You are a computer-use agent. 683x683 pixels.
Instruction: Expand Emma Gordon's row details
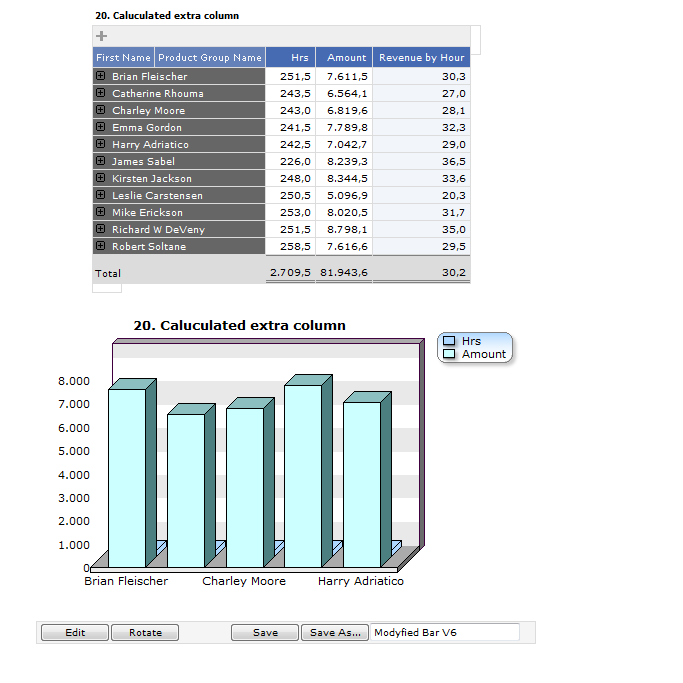click(100, 127)
